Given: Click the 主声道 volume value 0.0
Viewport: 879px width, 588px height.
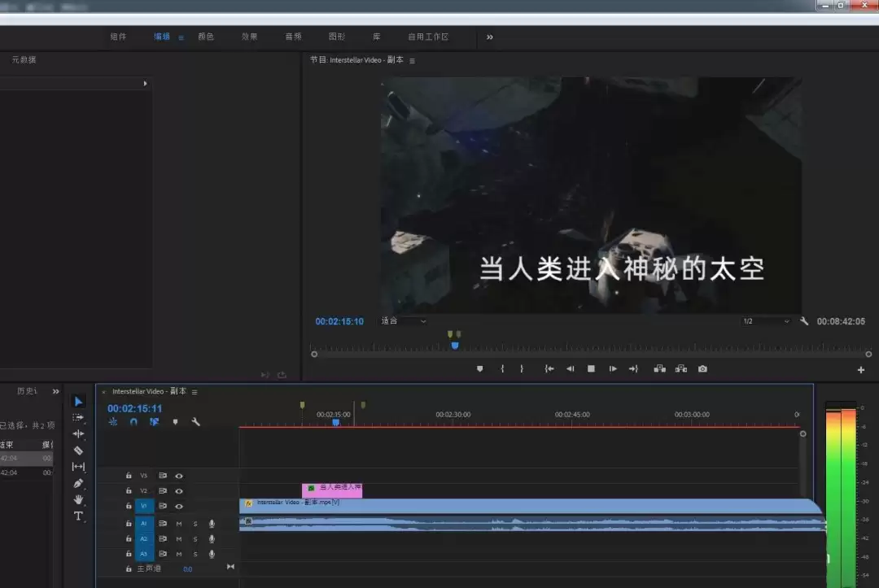Looking at the screenshot, I should [188, 569].
